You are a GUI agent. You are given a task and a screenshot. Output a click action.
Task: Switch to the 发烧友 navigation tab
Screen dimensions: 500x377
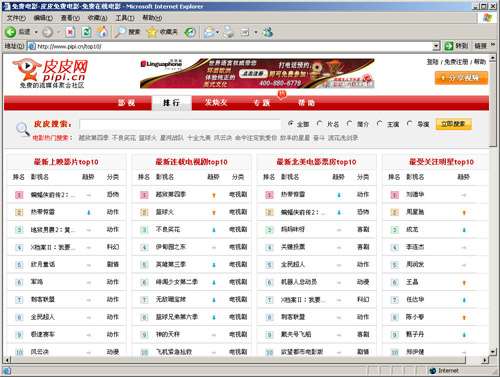(216, 103)
